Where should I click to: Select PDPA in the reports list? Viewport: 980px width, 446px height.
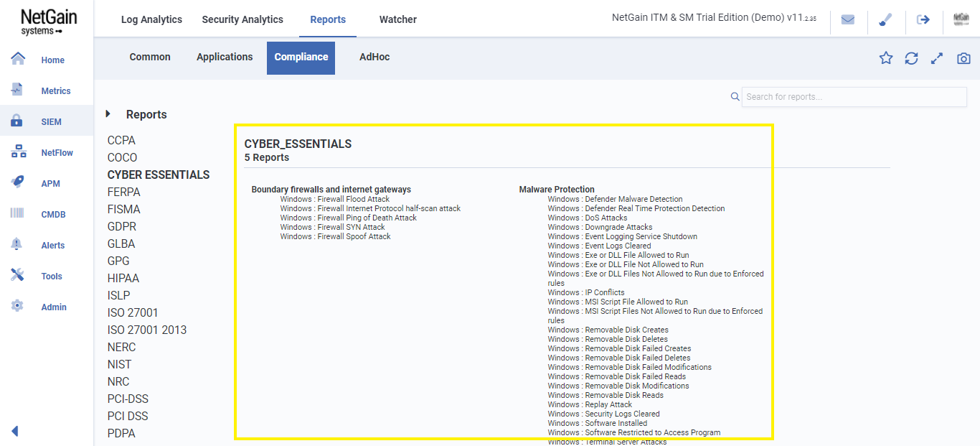121,433
